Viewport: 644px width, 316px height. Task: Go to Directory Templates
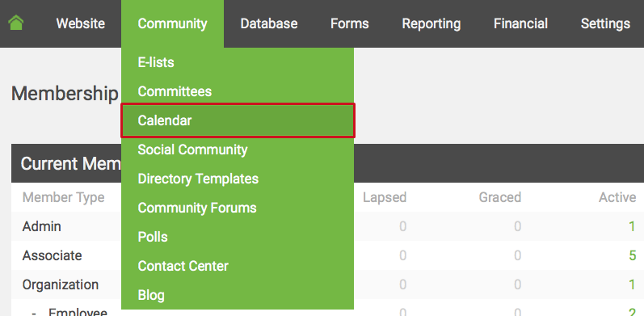point(238,179)
